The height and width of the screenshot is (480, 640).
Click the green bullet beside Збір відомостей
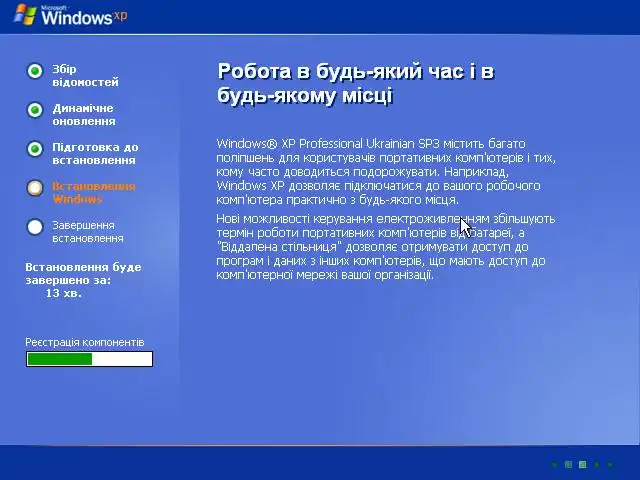[35, 71]
